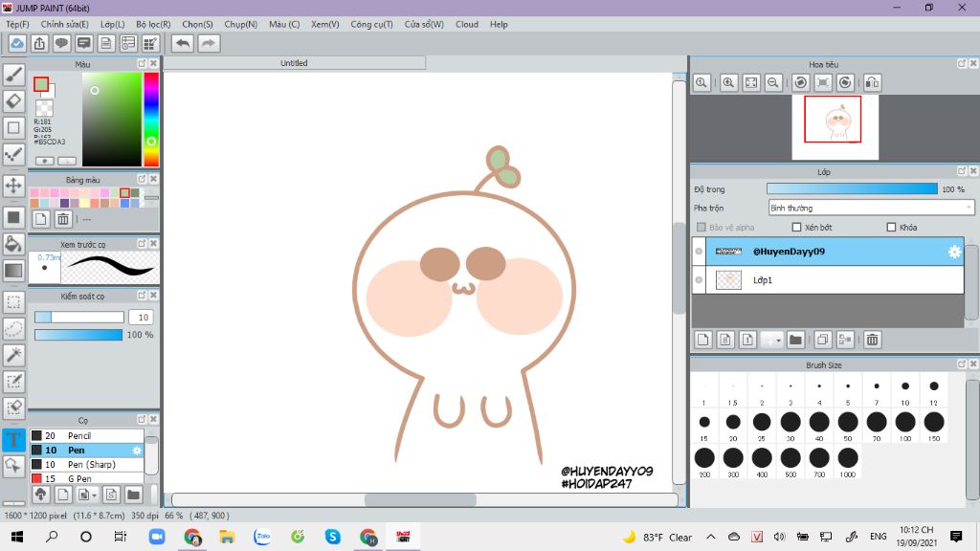The height and width of the screenshot is (551, 980).
Task: Select the Lasso selection tool
Action: (13, 329)
